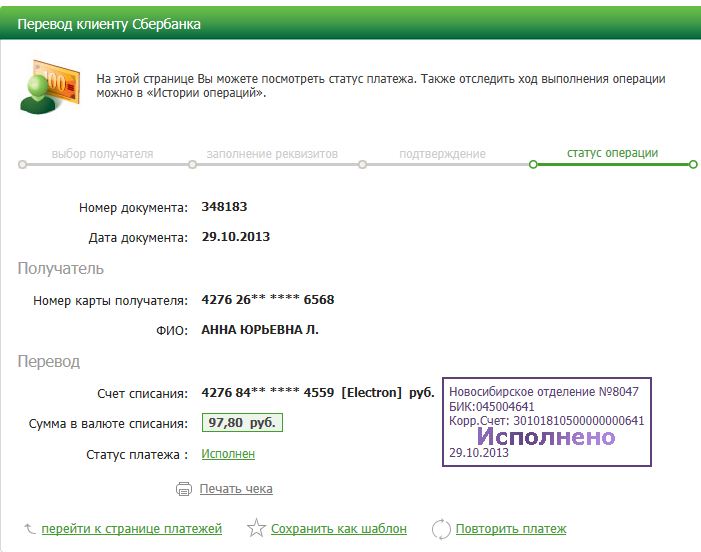Select the подтверждение step
The width and height of the screenshot is (701, 552).
click(442, 154)
